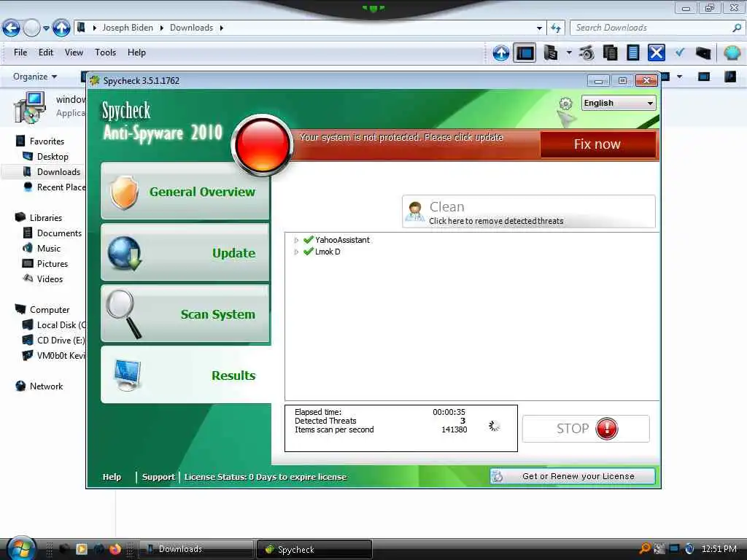Click the black drive toolbar icon
The width and height of the screenshot is (747, 560).
(x=703, y=52)
